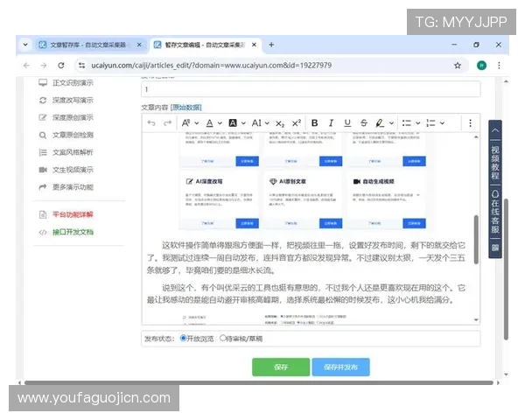
Task: Click the editor vertical scrollbar thumb
Action: pos(476,240)
